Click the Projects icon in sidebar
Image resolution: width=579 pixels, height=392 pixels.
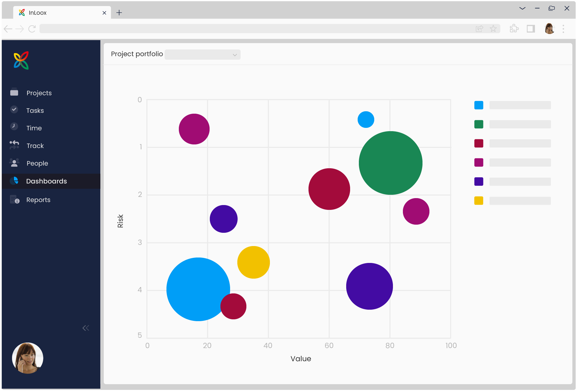point(14,92)
